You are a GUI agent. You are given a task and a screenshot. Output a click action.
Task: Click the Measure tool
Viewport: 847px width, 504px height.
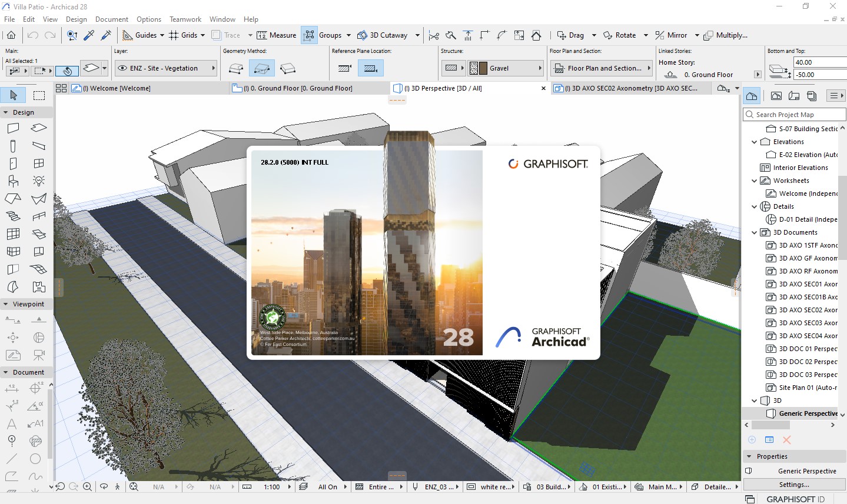click(276, 35)
